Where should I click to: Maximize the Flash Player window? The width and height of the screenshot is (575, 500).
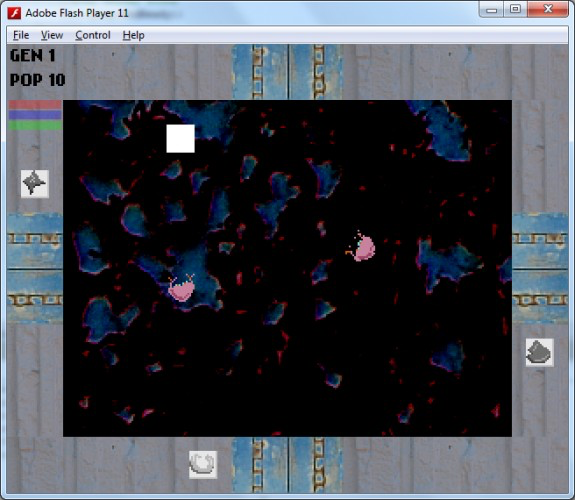tap(515, 9)
